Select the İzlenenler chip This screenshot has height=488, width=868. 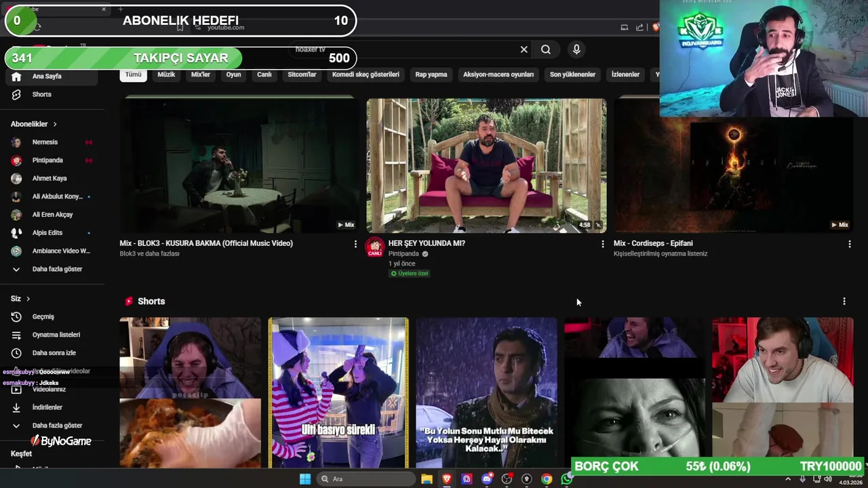click(x=625, y=75)
